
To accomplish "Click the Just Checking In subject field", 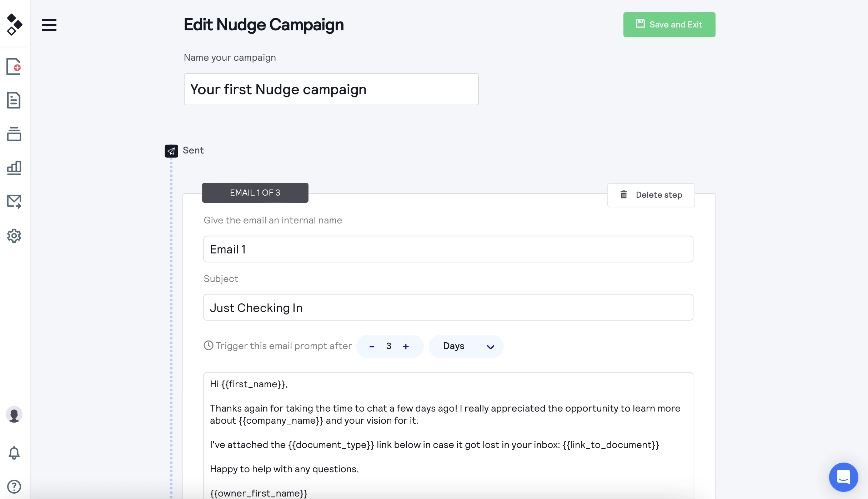I will [448, 307].
